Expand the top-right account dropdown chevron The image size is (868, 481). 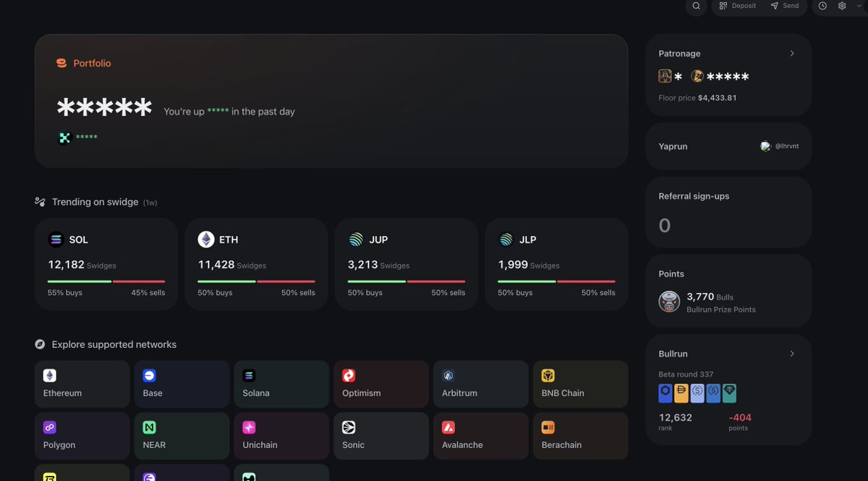859,6
